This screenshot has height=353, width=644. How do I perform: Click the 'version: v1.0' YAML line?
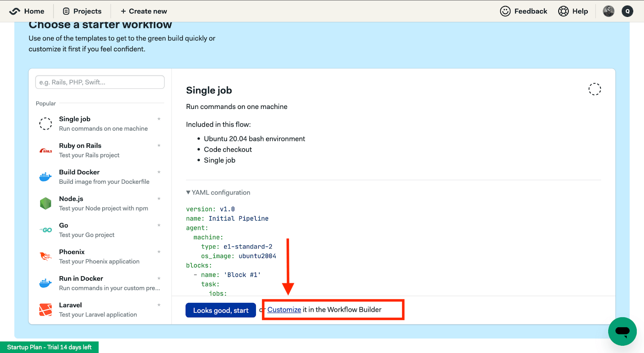pos(210,209)
